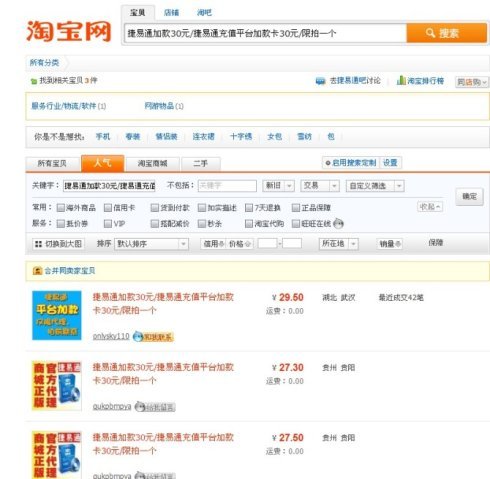This screenshot has height=479, width=490.
Task: Check the 正品保障 checkbox
Action: point(296,208)
